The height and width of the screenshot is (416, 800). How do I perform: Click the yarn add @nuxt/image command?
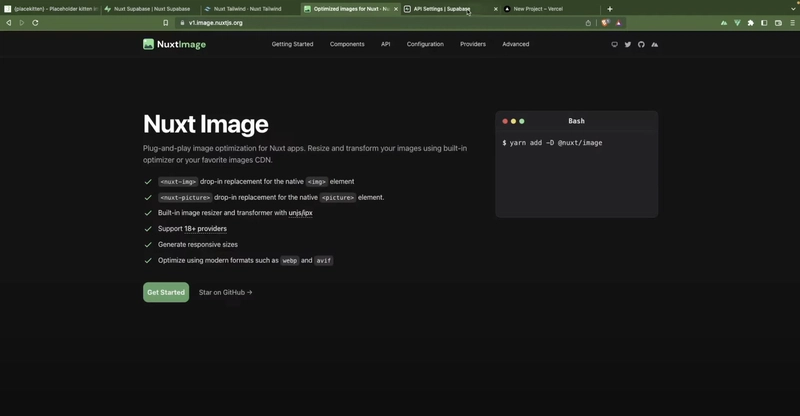click(x=552, y=143)
